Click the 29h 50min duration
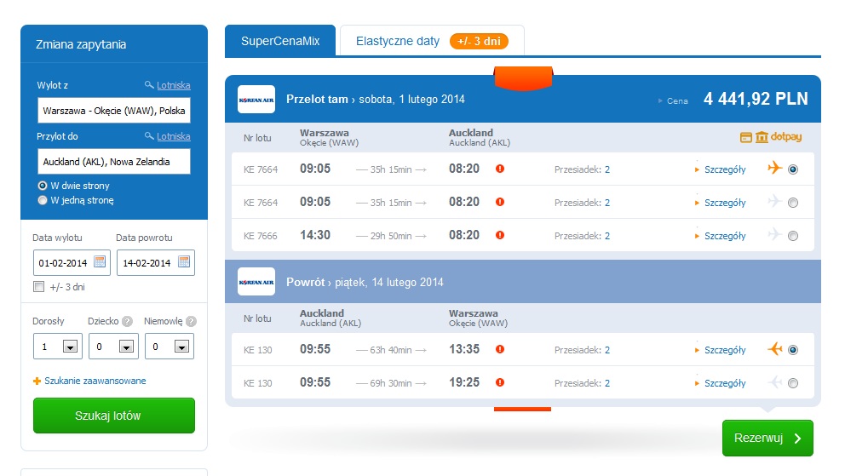The image size is (868, 476). coord(391,236)
